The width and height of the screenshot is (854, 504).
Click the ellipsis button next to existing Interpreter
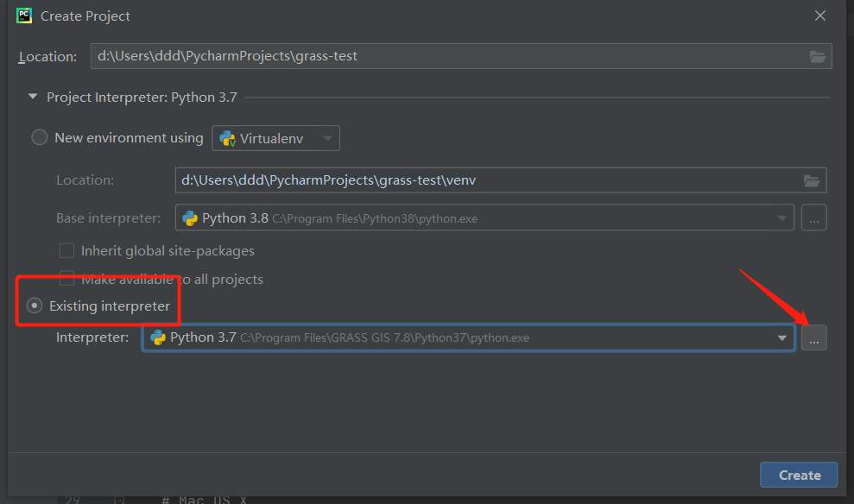click(x=813, y=338)
